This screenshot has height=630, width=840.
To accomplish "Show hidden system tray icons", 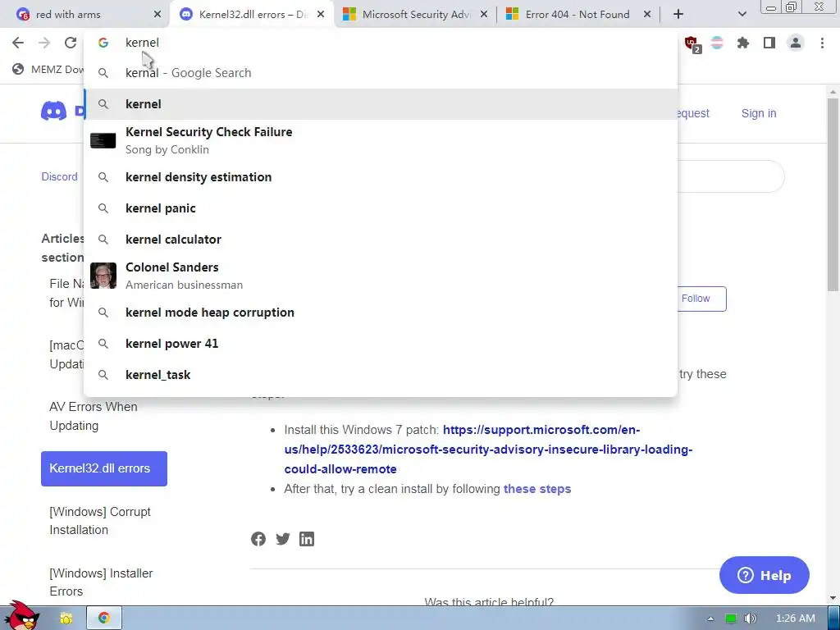I will pos(710,619).
